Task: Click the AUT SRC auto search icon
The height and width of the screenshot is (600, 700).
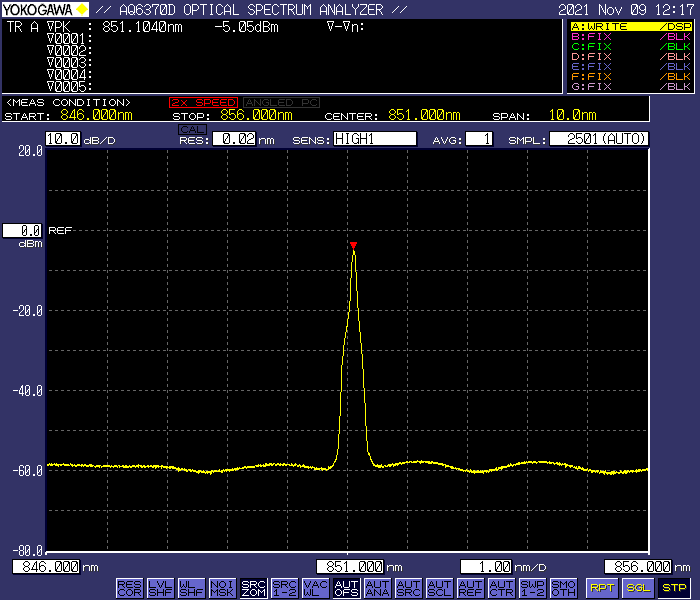Action: [408, 588]
